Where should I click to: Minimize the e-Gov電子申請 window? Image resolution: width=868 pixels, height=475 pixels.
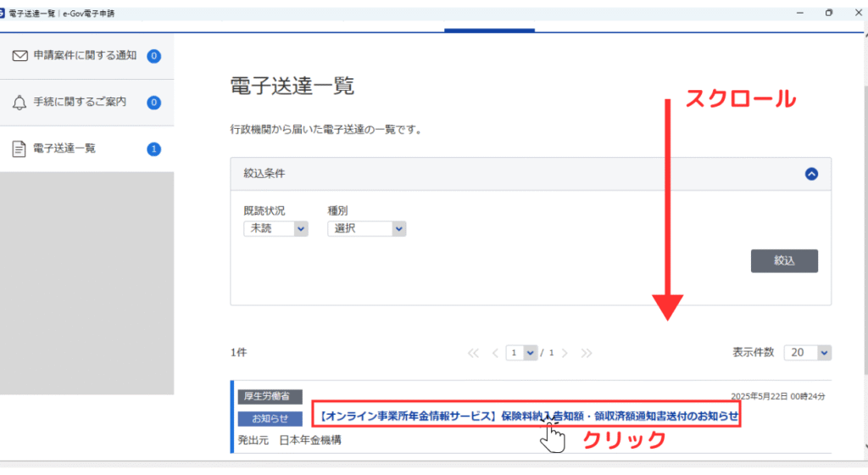click(x=800, y=13)
